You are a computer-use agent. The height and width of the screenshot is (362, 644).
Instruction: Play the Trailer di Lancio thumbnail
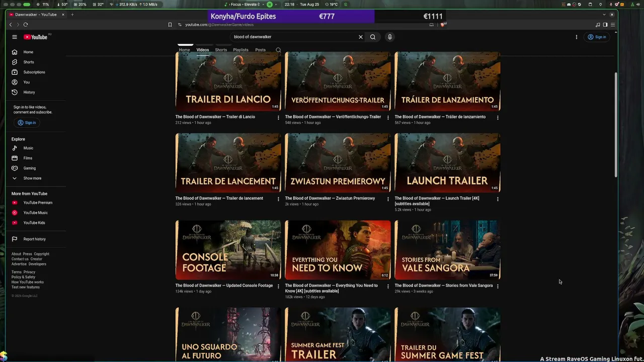point(228,81)
